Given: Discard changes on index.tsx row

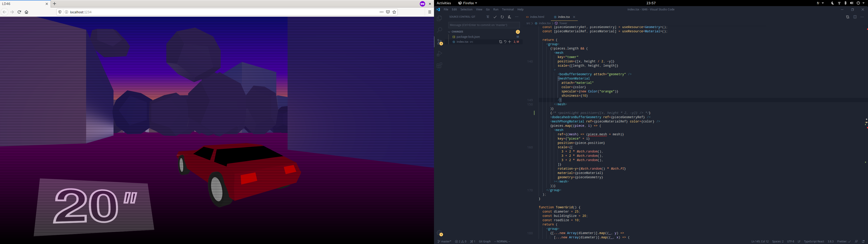Looking at the screenshot, I should coord(505,42).
